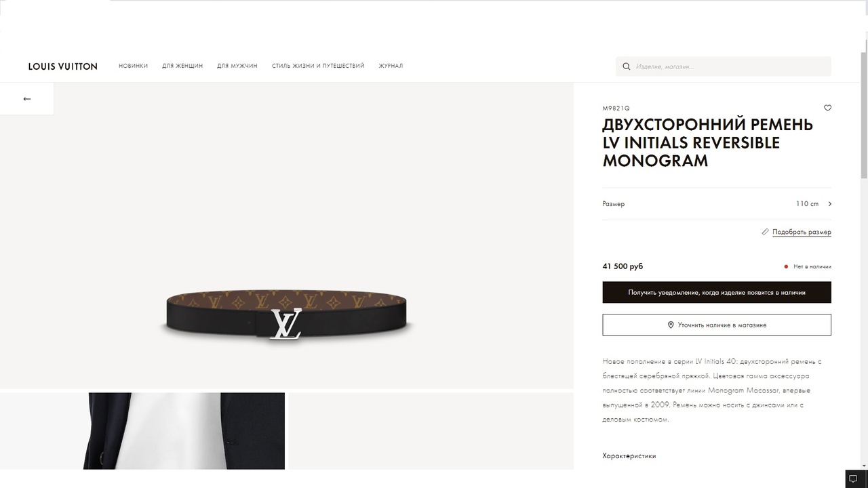Open Стиль жизни и путешествий menu

click(318, 66)
